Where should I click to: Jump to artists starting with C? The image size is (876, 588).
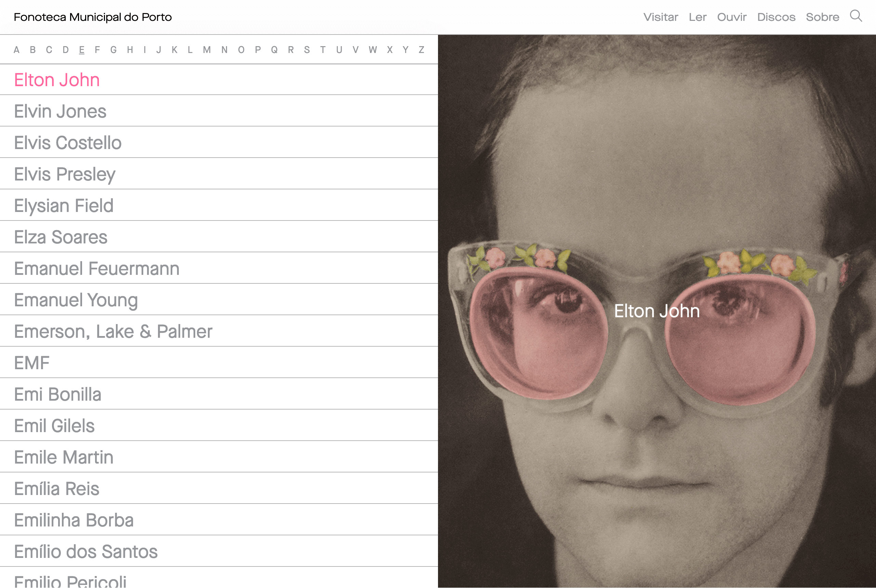coord(49,50)
